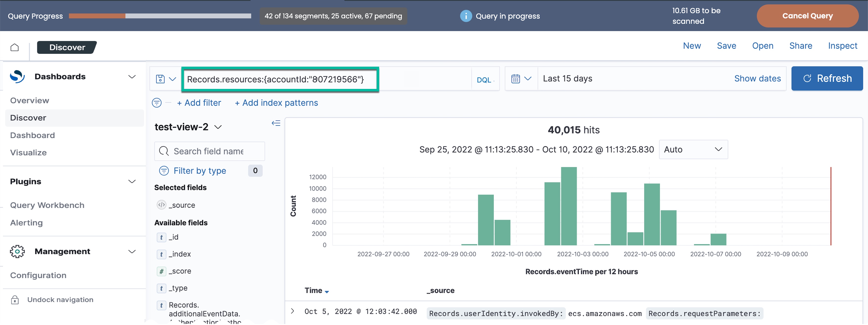Viewport: 868px width, 325px height.
Task: Toggle Filter by type options
Action: click(x=199, y=171)
